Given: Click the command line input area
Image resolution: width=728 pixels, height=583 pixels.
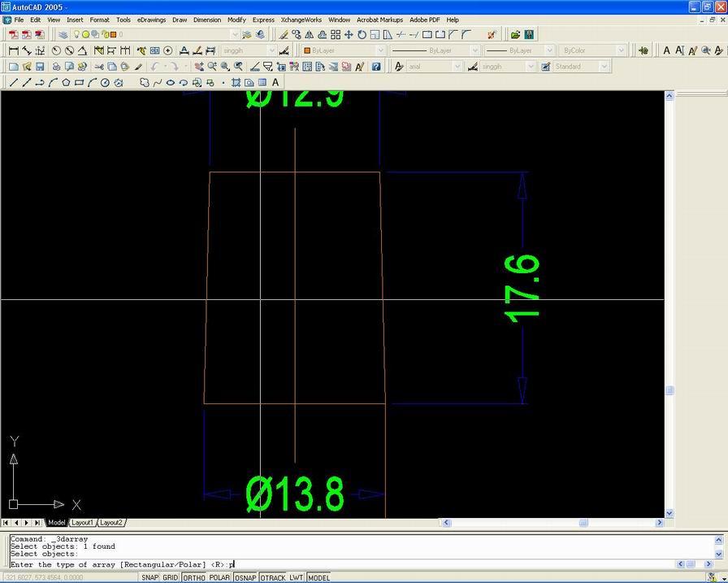Looking at the screenshot, I should tap(325, 563).
